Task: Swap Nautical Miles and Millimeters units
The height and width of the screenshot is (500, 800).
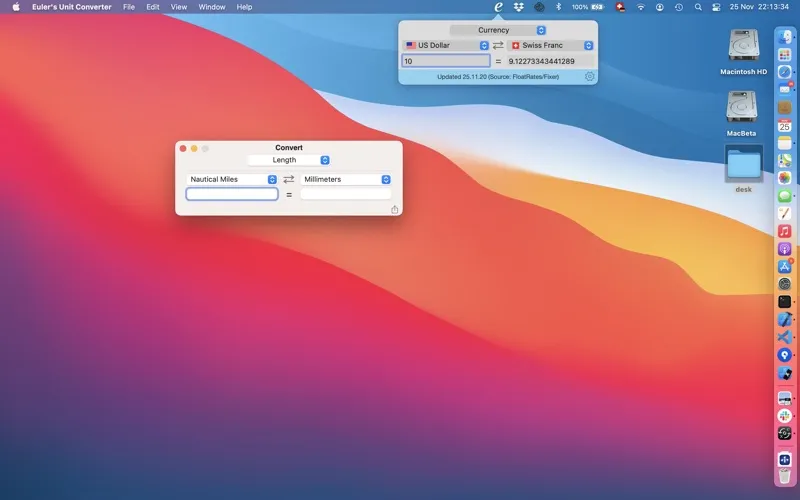Action: click(289, 179)
